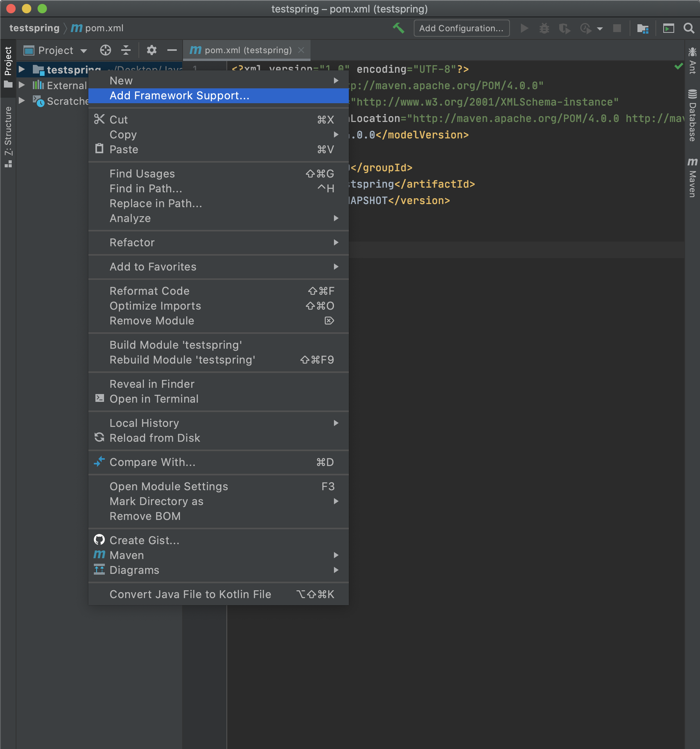Open the Maven tool window on right

point(692,177)
